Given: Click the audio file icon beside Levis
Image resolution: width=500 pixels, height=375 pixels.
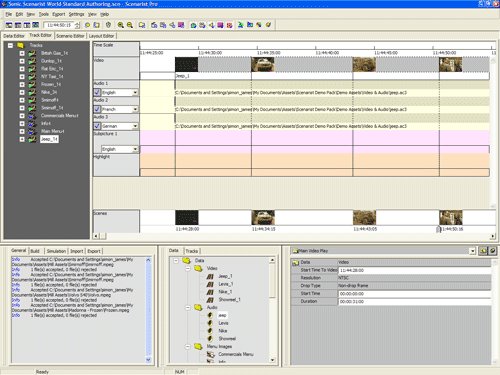Looking at the screenshot, I should coord(210,323).
